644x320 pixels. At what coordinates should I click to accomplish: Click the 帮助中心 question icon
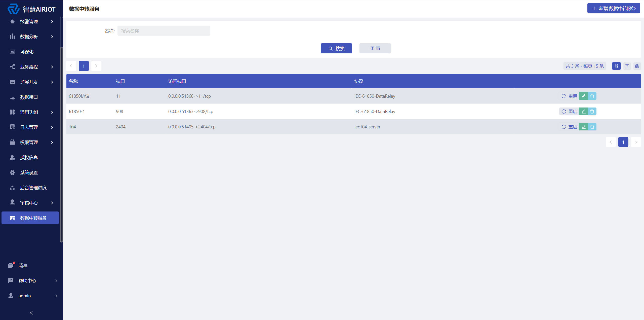click(x=11, y=280)
